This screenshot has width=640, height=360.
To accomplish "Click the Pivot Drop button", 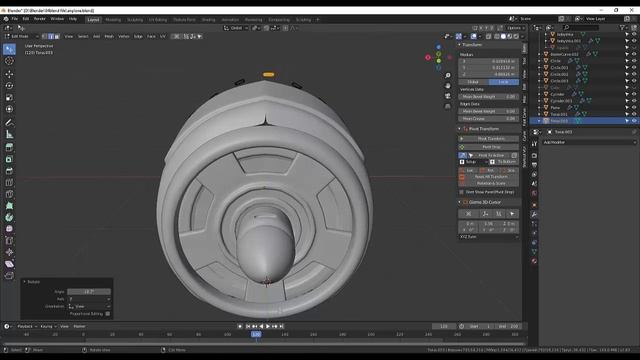I will coord(489,147).
